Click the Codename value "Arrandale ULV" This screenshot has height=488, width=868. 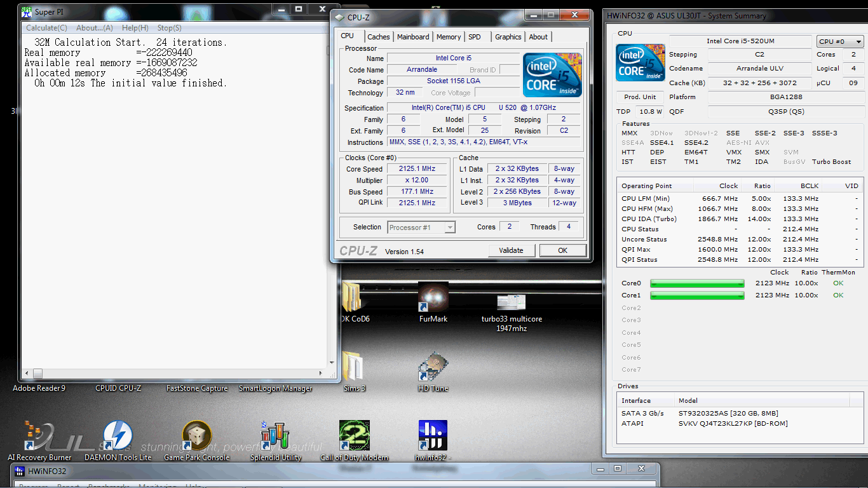[x=760, y=69]
